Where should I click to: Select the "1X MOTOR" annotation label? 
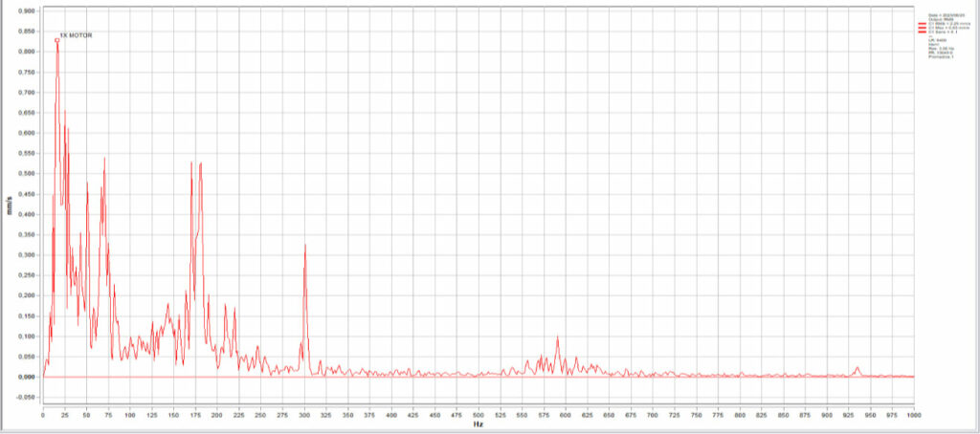coord(76,35)
